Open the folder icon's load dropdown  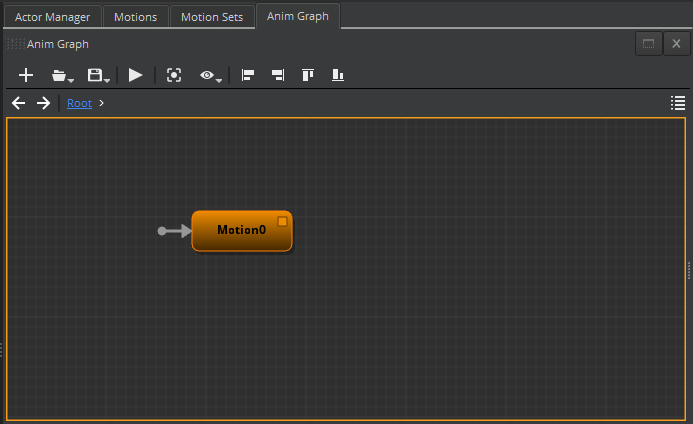tap(62, 75)
